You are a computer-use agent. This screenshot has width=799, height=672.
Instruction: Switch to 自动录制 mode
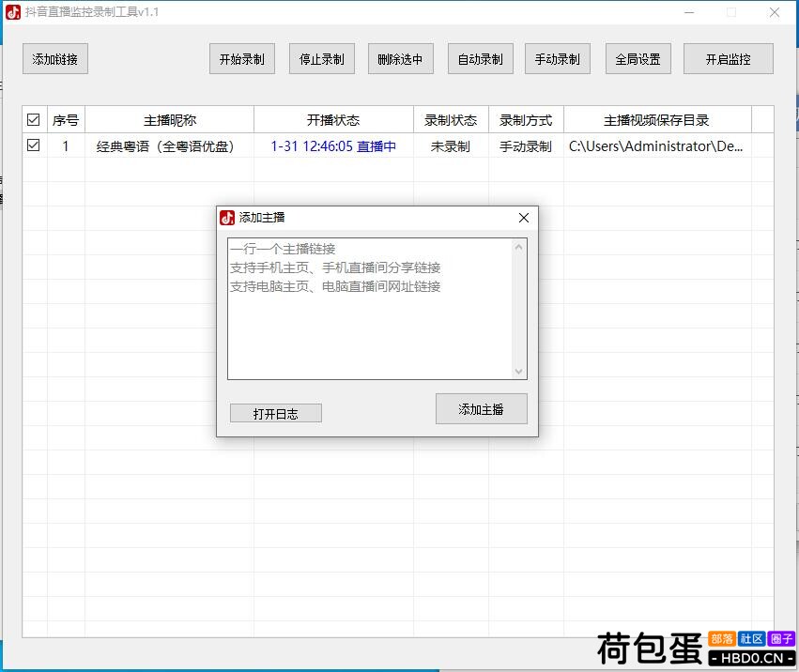[481, 59]
